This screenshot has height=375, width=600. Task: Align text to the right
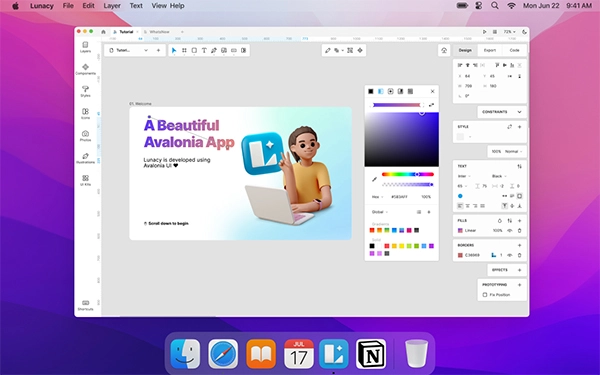click(x=475, y=206)
